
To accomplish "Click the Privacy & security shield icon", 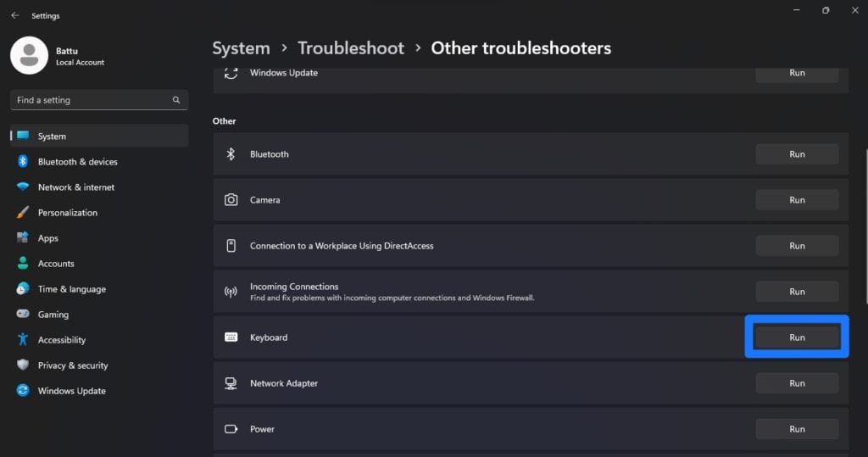I will coord(23,365).
